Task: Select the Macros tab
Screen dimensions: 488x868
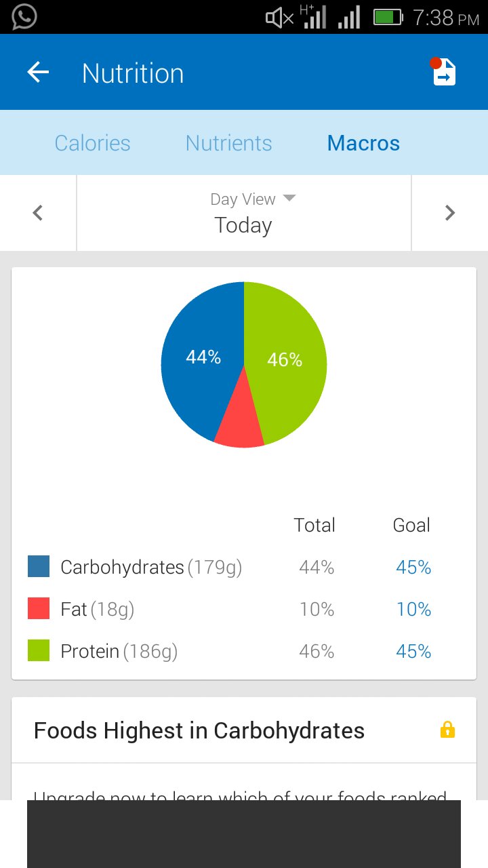Action: [x=363, y=143]
